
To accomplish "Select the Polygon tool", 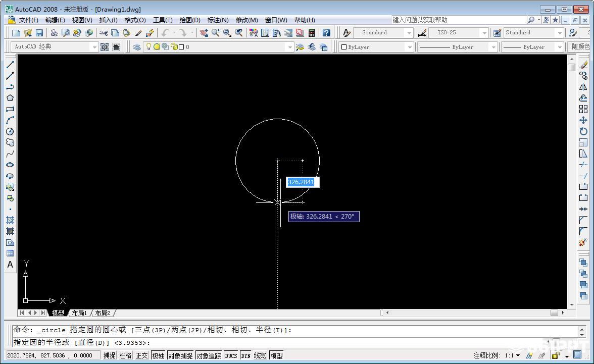I will [10, 98].
